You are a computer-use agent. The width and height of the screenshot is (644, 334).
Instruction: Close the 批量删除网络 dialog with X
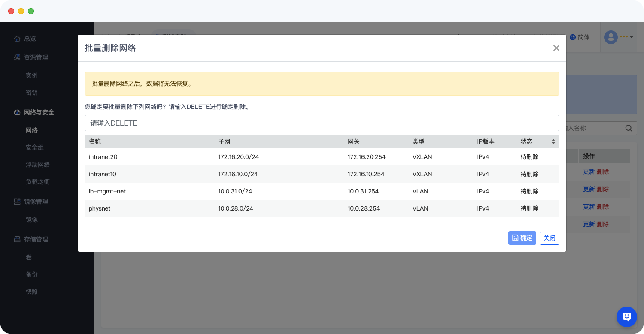(x=556, y=48)
